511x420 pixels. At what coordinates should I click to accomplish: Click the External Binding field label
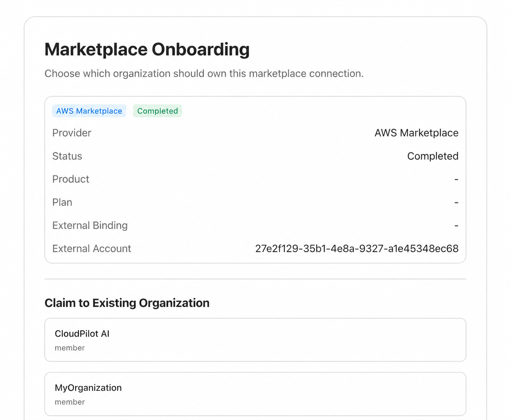pyautogui.click(x=90, y=225)
